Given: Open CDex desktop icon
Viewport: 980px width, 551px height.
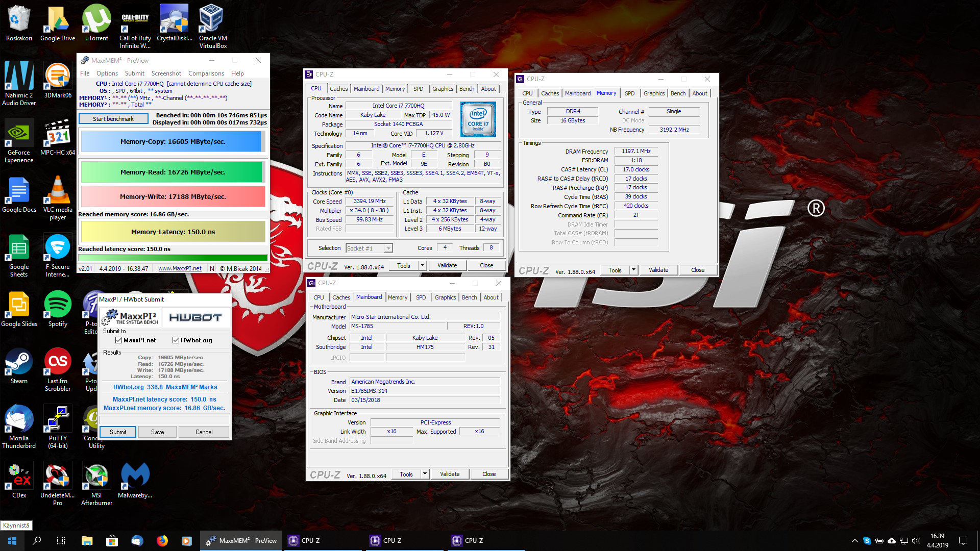Looking at the screenshot, I should [19, 481].
